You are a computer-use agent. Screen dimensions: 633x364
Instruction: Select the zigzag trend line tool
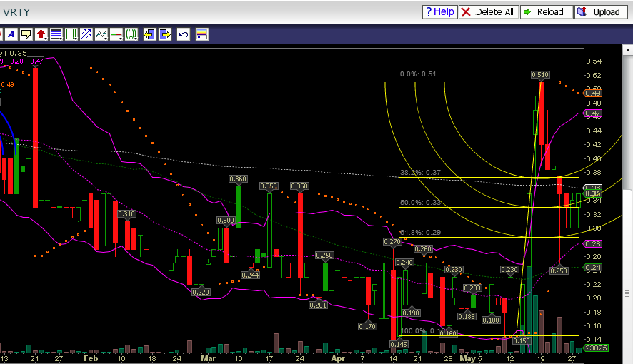coord(101,35)
